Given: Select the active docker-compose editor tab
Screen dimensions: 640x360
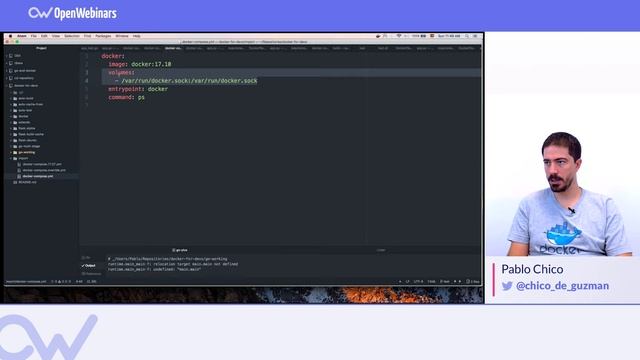Looking at the screenshot, I should click(173, 48).
